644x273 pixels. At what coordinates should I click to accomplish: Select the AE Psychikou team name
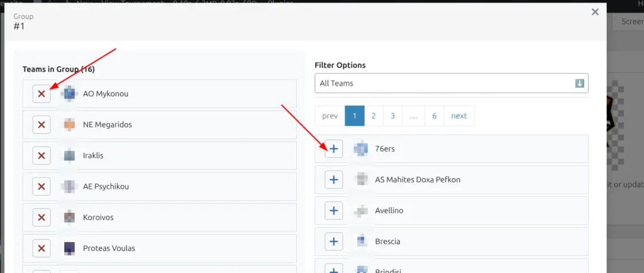106,186
